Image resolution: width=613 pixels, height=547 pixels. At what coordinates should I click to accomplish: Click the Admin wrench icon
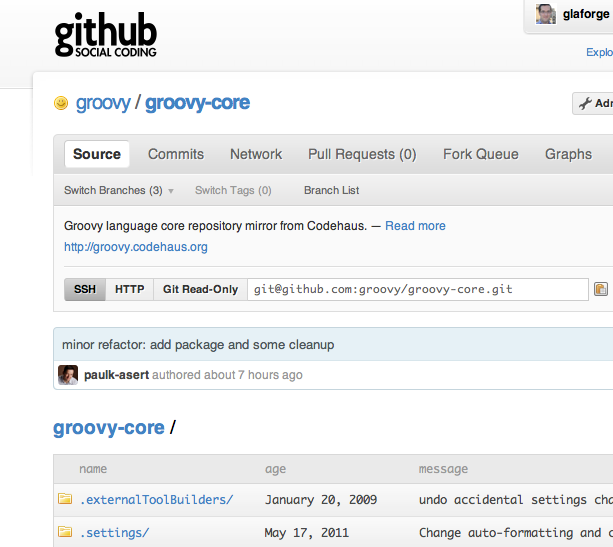pos(585,104)
